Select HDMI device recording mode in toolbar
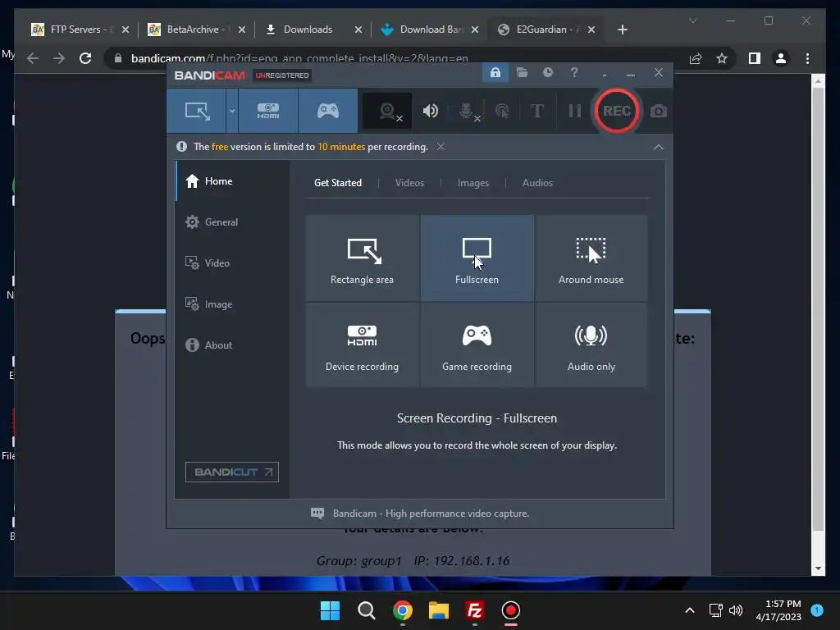The height and width of the screenshot is (630, 840). pyautogui.click(x=268, y=111)
